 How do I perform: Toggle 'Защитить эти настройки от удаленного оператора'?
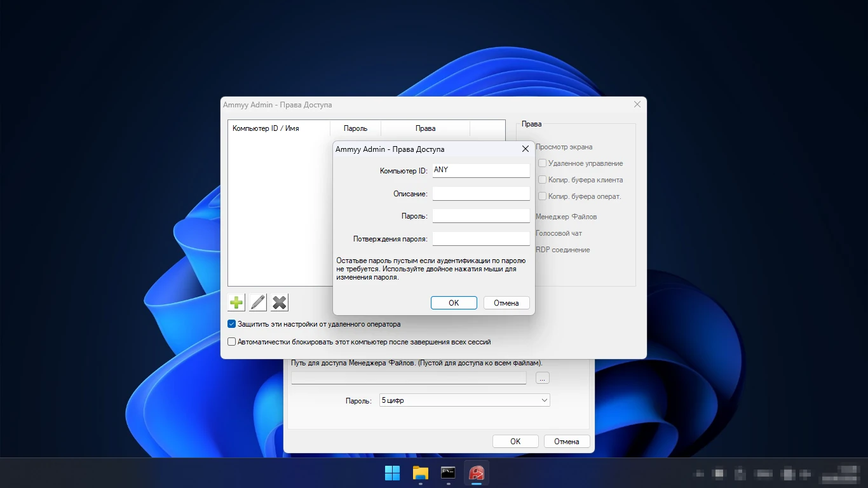pos(232,324)
